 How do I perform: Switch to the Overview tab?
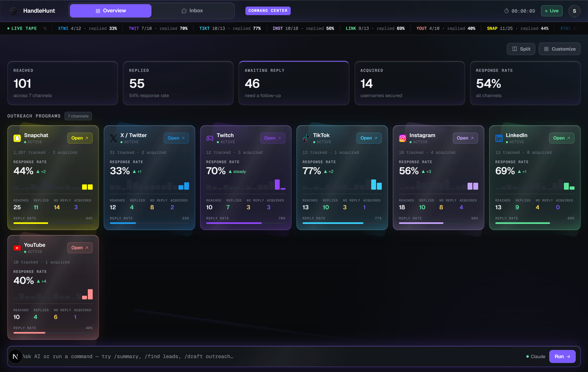click(x=110, y=11)
